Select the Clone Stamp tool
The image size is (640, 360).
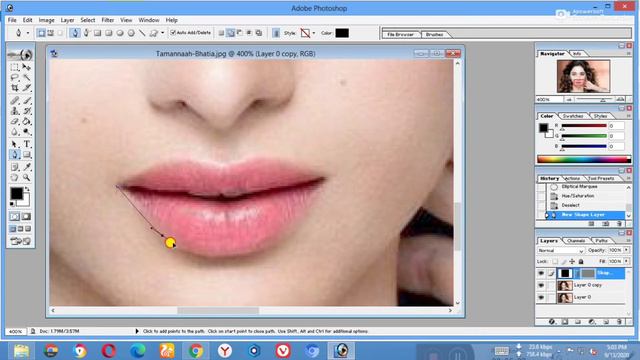pyautogui.click(x=15, y=111)
